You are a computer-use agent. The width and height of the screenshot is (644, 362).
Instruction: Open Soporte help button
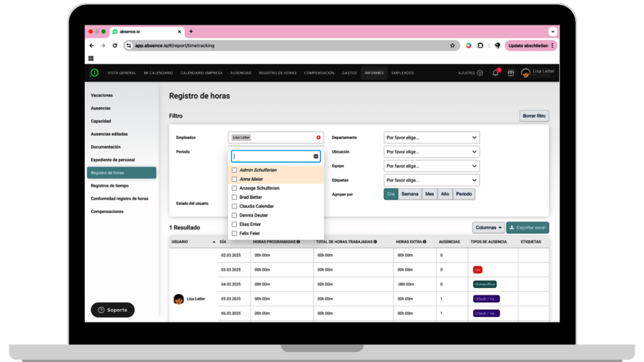112,310
